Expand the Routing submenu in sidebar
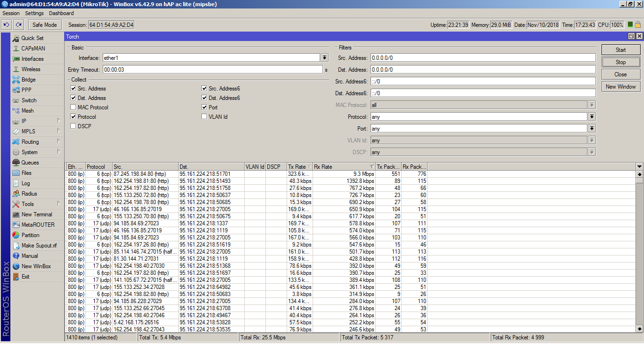This screenshot has height=362, width=644. tap(59, 142)
